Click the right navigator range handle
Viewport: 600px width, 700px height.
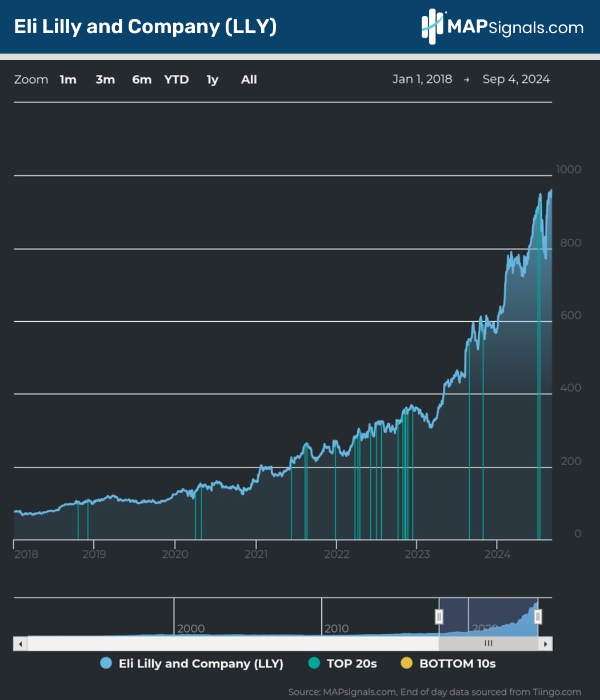(538, 617)
